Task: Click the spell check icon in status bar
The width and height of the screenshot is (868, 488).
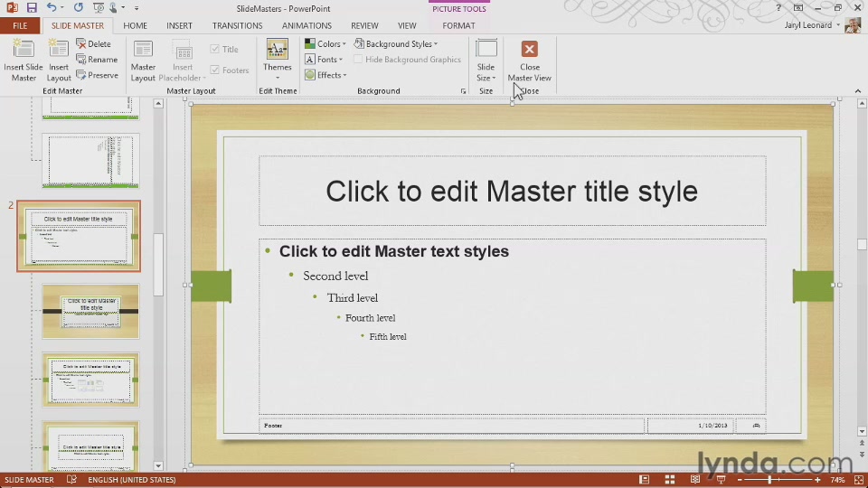Action: [71, 480]
